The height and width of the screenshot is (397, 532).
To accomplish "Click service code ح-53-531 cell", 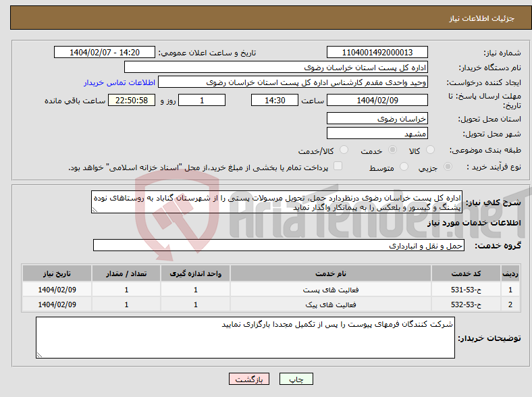I will 467,290.
